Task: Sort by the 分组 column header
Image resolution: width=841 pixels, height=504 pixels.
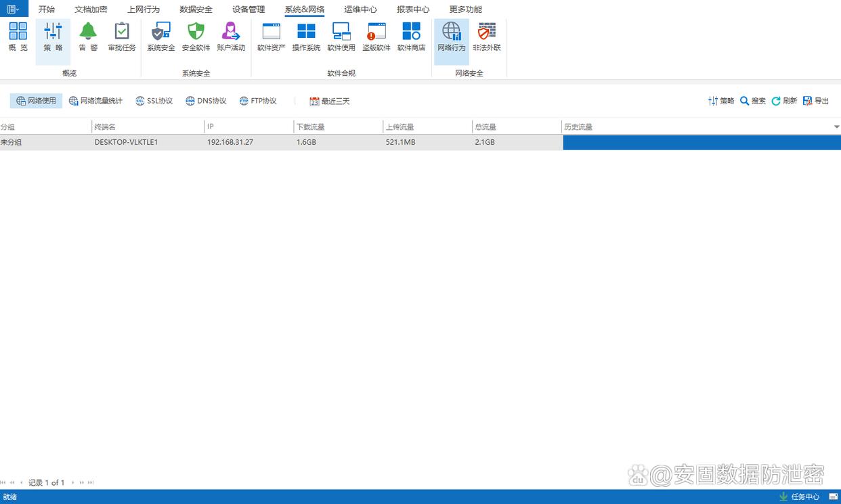Action: 45,127
